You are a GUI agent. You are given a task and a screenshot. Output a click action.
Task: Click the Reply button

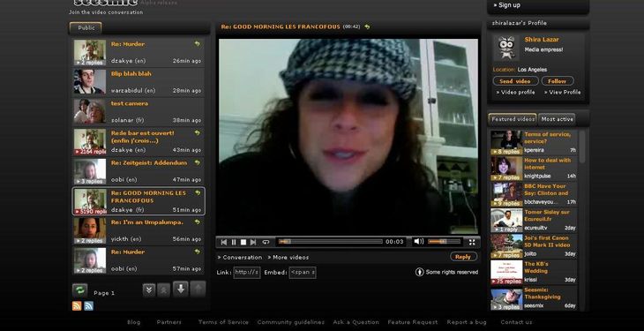(463, 257)
